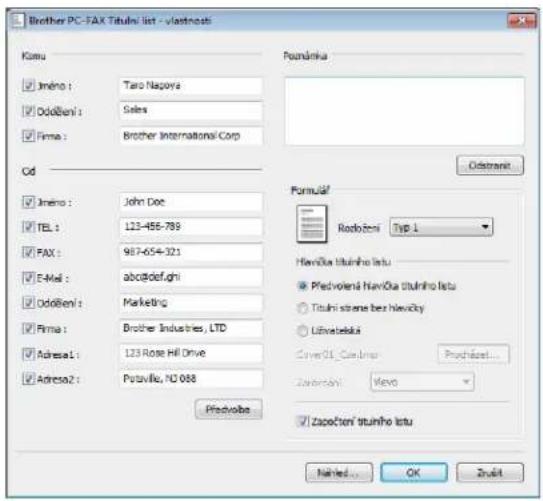Confirm with the OK button

point(414,473)
